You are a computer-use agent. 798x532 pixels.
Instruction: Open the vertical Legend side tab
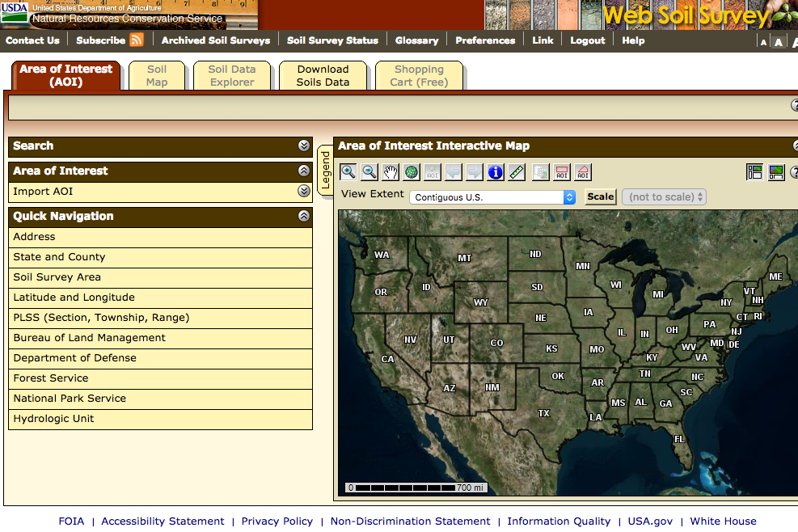pos(325,170)
